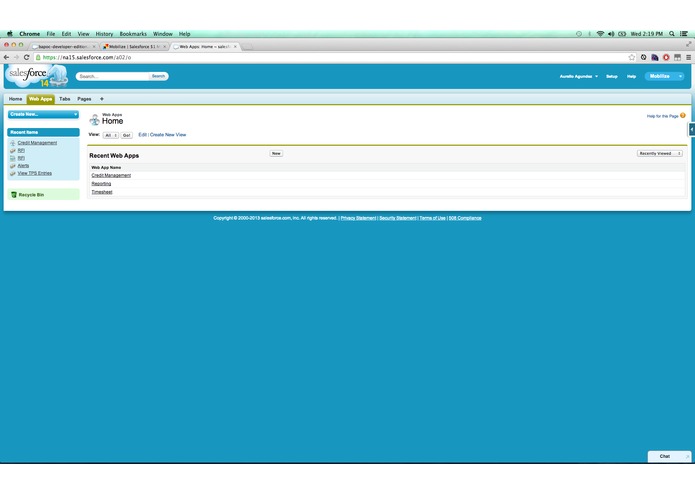The width and height of the screenshot is (695, 494).
Task: Click the Edit view link
Action: [x=142, y=135]
